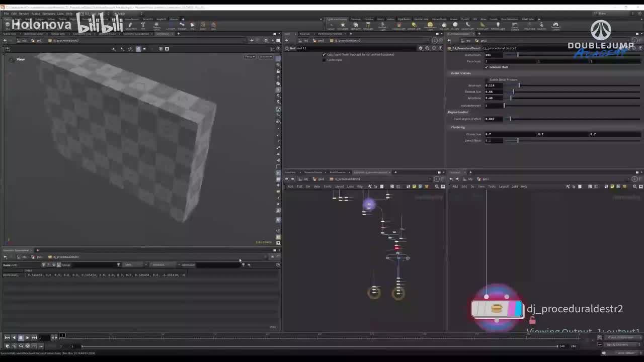Open Add menu in left network editor
The image size is (644, 362).
[x=291, y=187]
